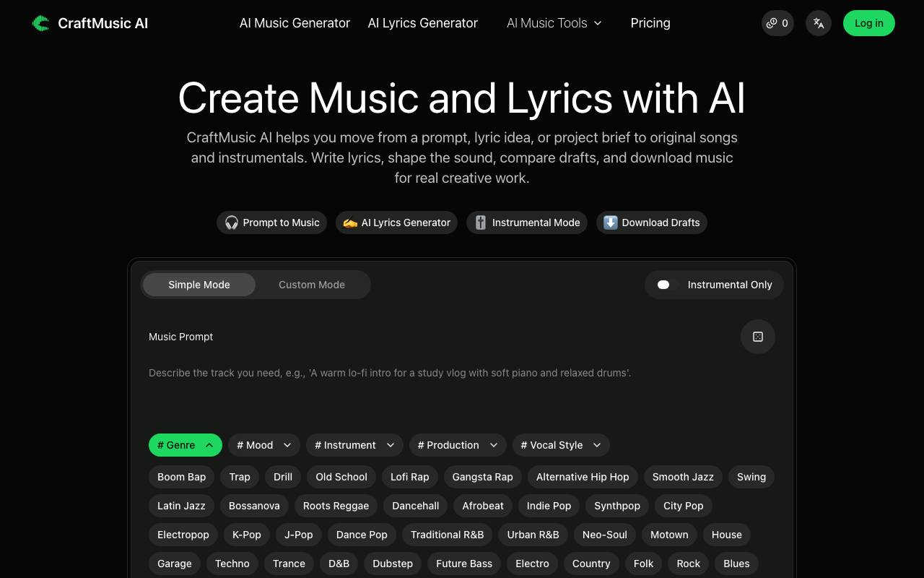Select the Swing genre tag
The image size is (924, 578).
click(751, 477)
